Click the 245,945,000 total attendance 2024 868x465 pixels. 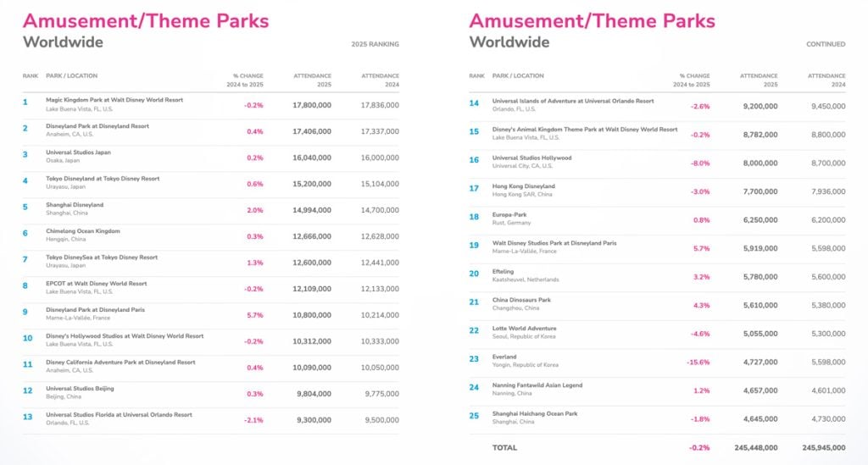tap(824, 448)
